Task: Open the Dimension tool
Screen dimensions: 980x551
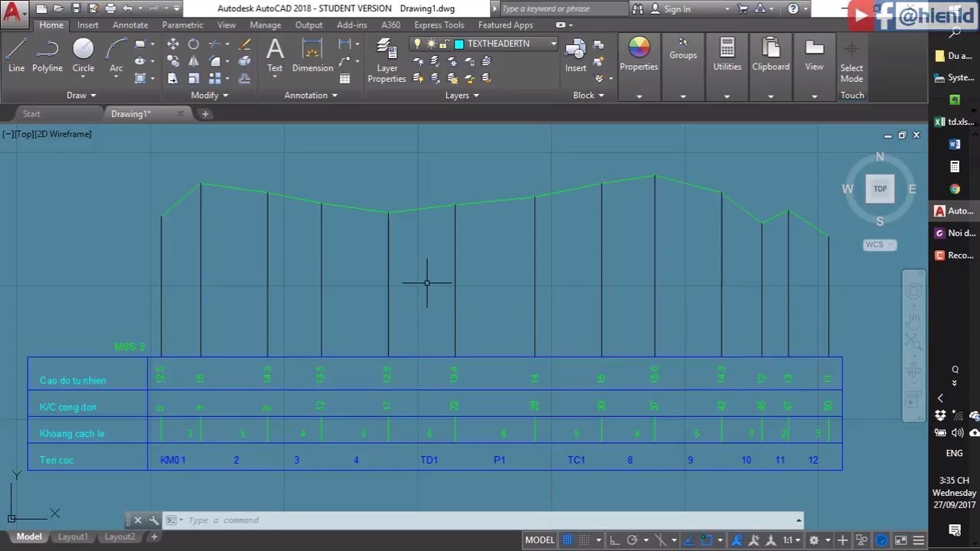Action: click(x=312, y=55)
